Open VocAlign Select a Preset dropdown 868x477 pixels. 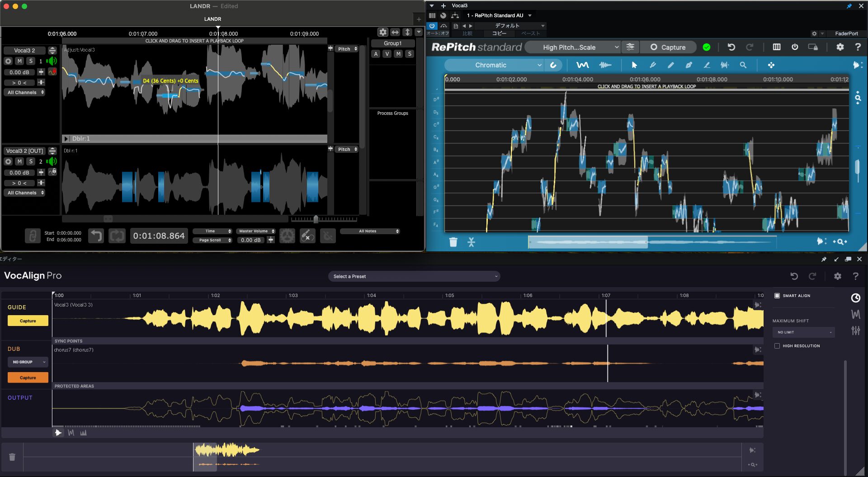(414, 276)
